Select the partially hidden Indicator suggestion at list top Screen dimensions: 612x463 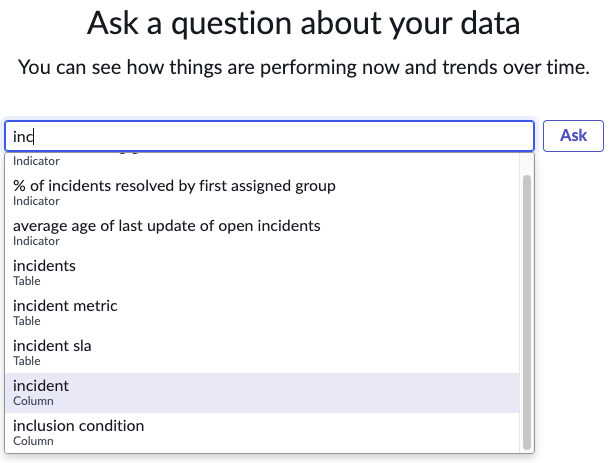click(x=262, y=161)
